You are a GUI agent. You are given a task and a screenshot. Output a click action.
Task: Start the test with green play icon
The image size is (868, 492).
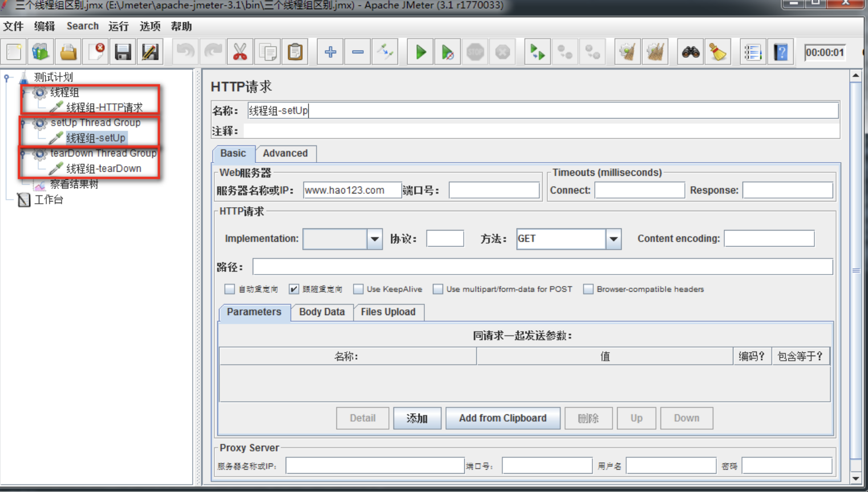(420, 52)
